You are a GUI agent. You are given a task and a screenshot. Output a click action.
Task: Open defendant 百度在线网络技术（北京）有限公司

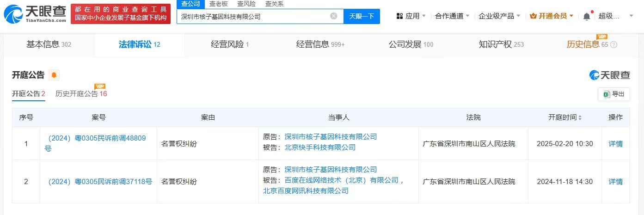coord(341,180)
